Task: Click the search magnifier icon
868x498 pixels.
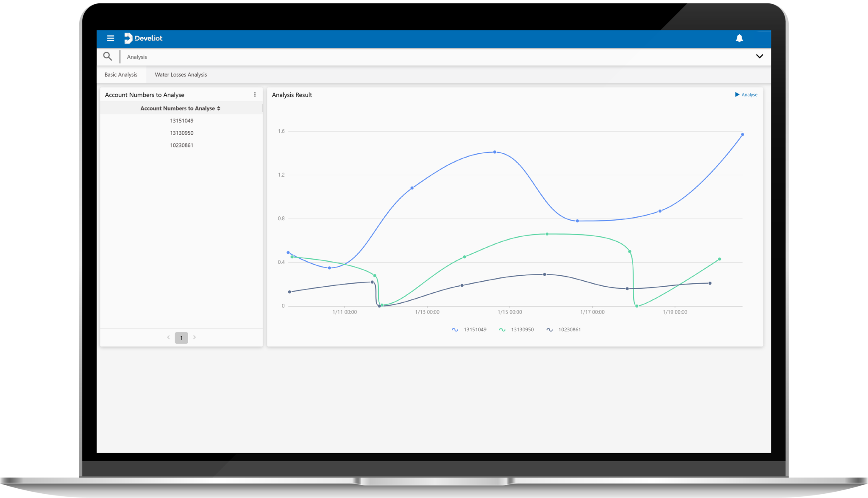Action: tap(108, 56)
